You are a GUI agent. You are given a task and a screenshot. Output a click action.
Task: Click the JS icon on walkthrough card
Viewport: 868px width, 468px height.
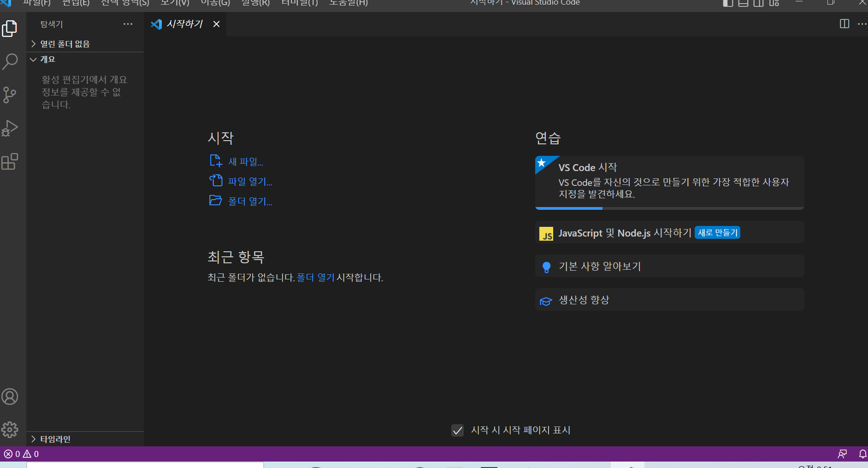click(x=546, y=234)
